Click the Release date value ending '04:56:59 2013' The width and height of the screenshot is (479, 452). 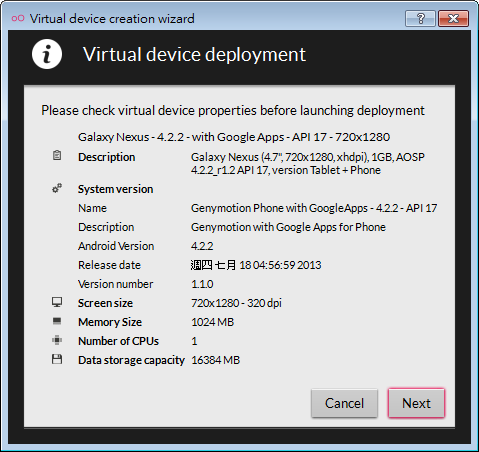pos(256,265)
